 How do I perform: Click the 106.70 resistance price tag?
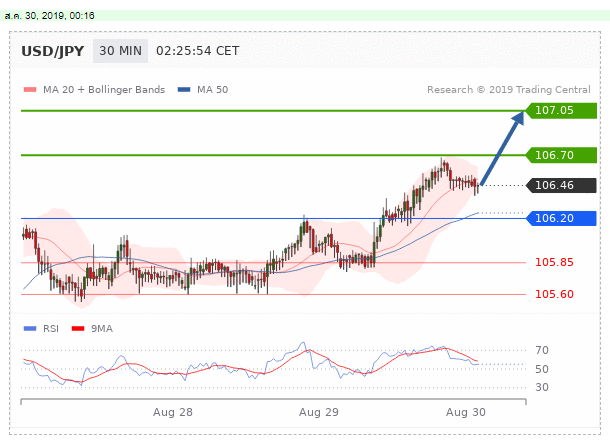point(561,155)
